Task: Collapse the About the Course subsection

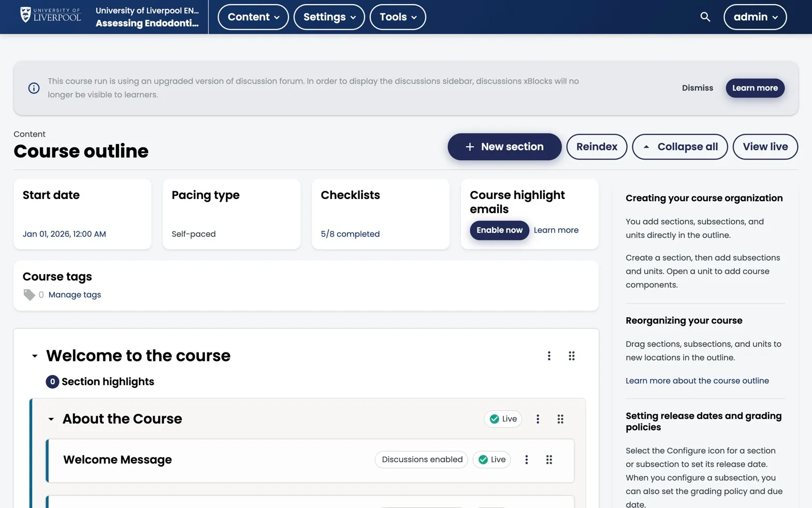Action: [51, 419]
